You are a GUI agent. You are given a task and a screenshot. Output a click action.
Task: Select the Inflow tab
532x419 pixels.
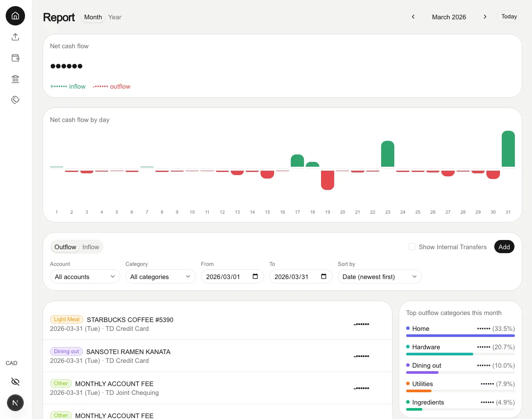91,247
